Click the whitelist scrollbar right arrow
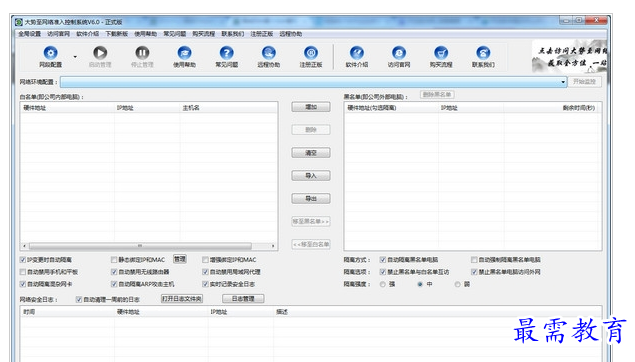The width and height of the screenshot is (635, 362). click(x=273, y=246)
